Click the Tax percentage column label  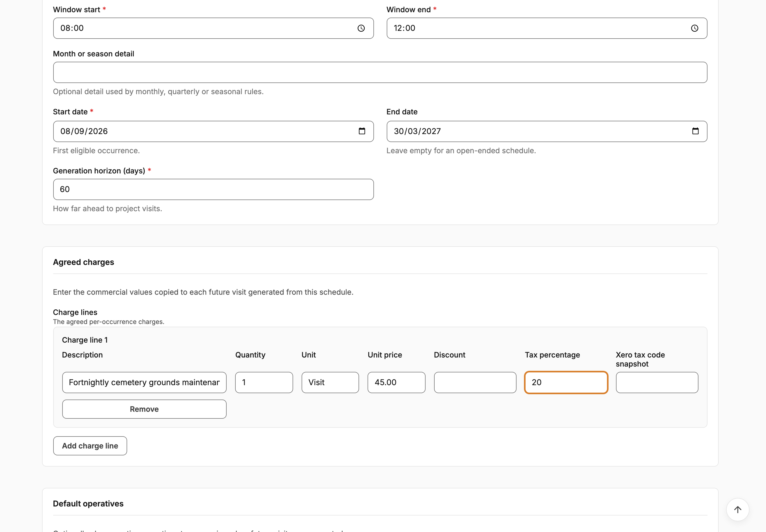[x=552, y=355]
